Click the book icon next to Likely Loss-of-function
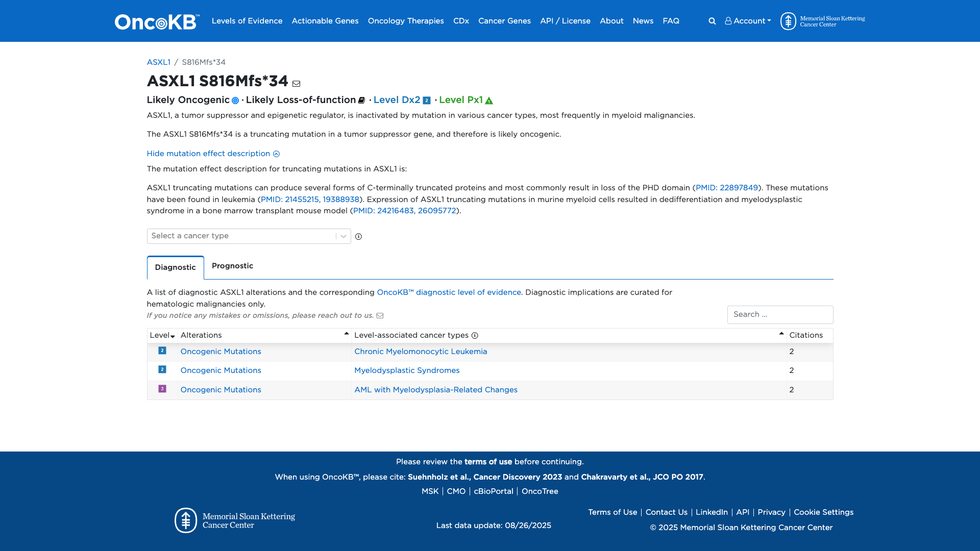Viewport: 980px width, 551px height. pos(361,101)
